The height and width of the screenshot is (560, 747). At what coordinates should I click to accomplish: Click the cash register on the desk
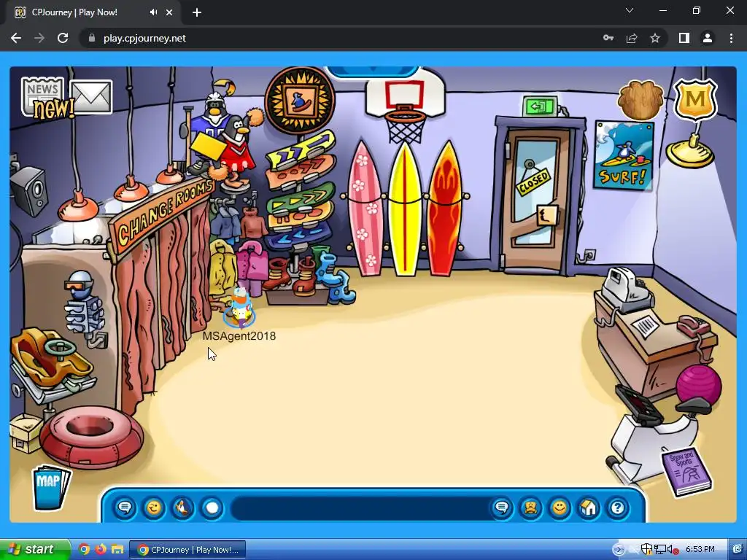click(627, 289)
